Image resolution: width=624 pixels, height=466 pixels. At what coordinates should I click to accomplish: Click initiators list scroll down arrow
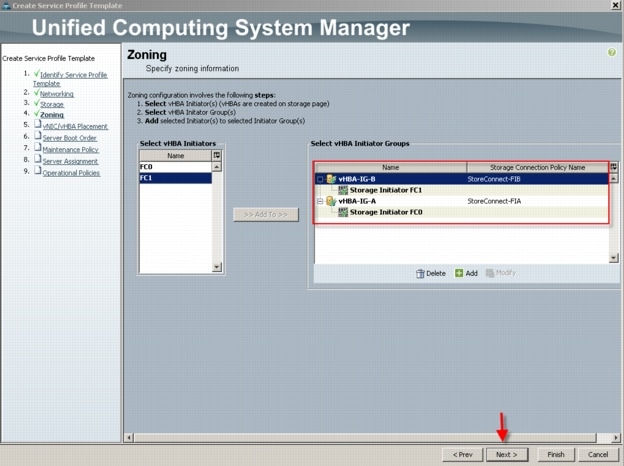(x=217, y=267)
